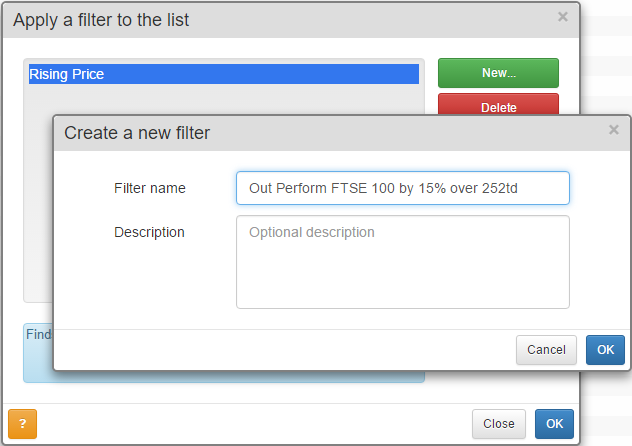Click the Filter name label
Viewport: 632px width, 446px height.
[150, 188]
